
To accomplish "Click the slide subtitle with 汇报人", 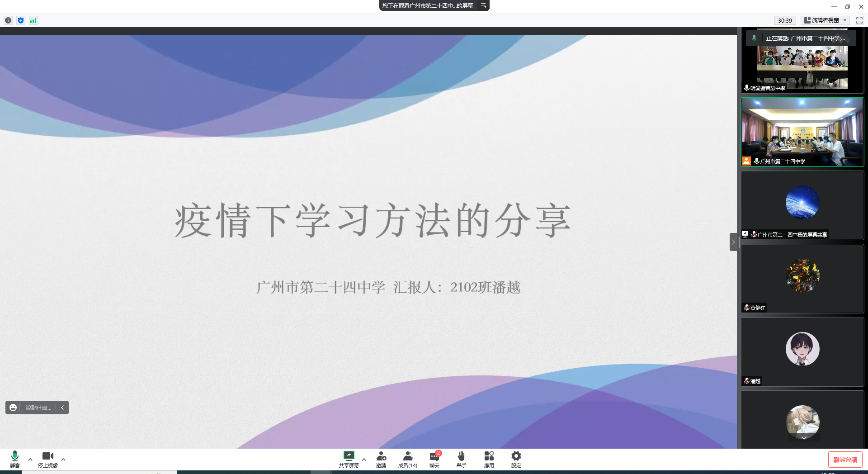I will [388, 287].
